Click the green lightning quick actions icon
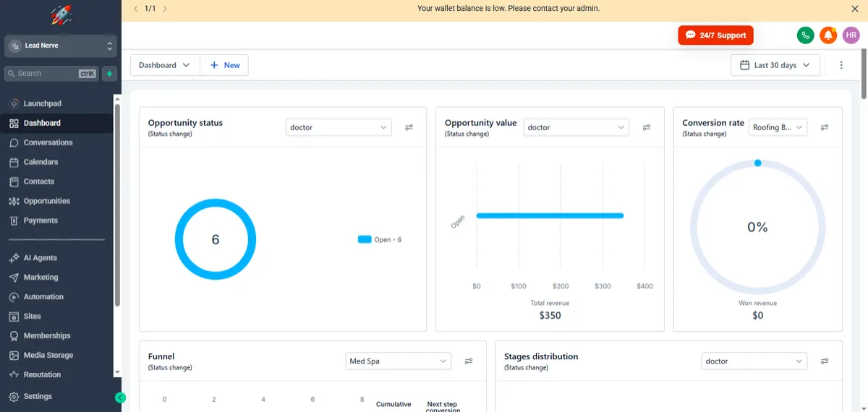This screenshot has width=868, height=412. [x=109, y=73]
